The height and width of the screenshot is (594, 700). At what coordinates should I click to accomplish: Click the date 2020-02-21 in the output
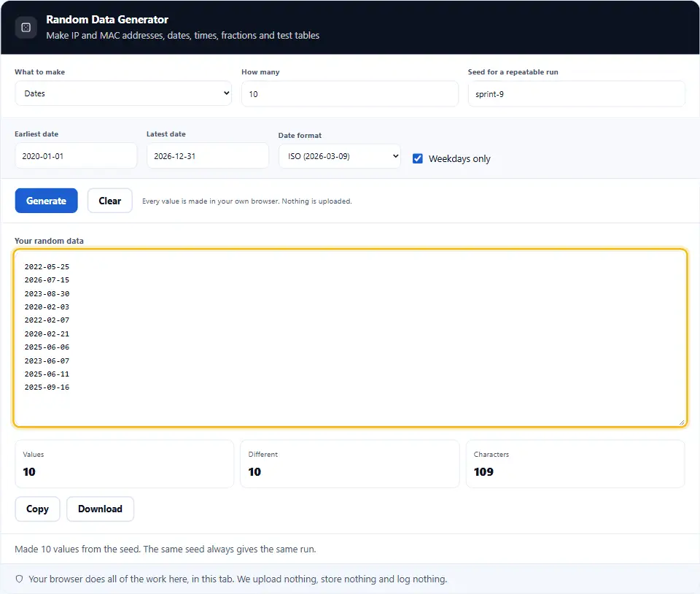(47, 333)
